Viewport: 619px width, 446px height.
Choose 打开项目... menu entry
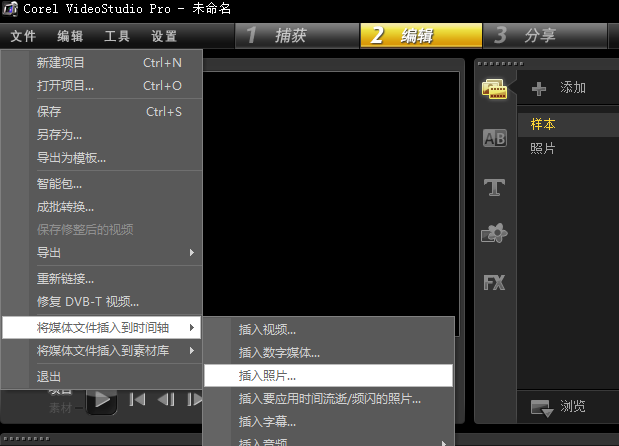(x=102, y=86)
